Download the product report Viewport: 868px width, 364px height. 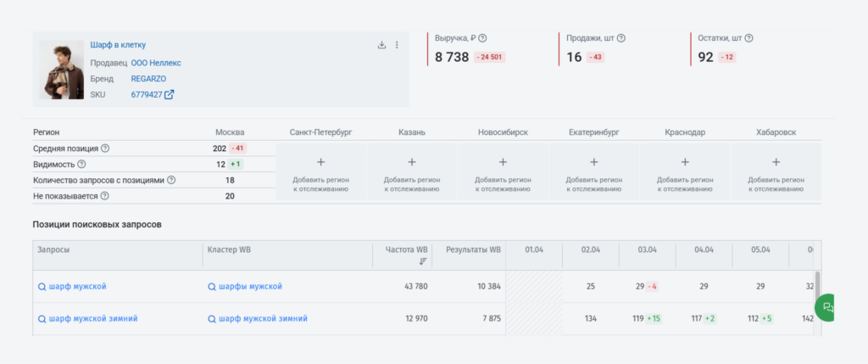[x=381, y=45]
